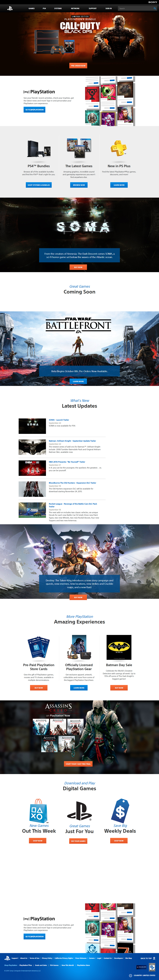Open California Privacy Rights footer link
The width and height of the screenshot is (159, 980).
click(x=63, y=958)
